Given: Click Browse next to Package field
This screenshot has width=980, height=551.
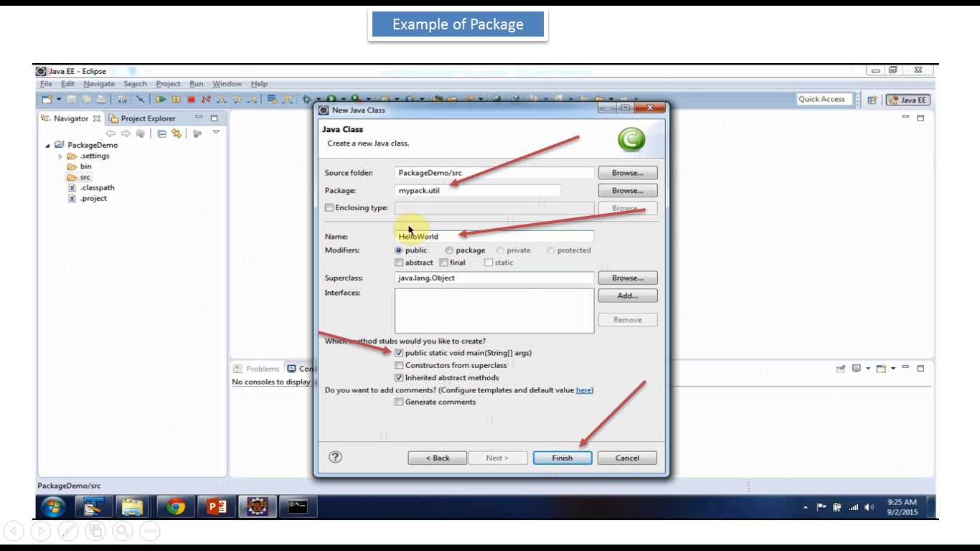Looking at the screenshot, I should [x=628, y=191].
